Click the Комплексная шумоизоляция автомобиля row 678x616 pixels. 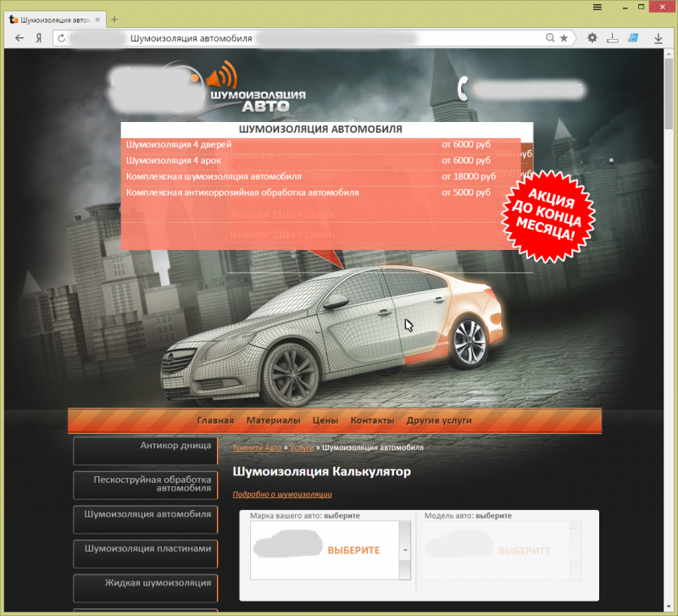click(321, 176)
